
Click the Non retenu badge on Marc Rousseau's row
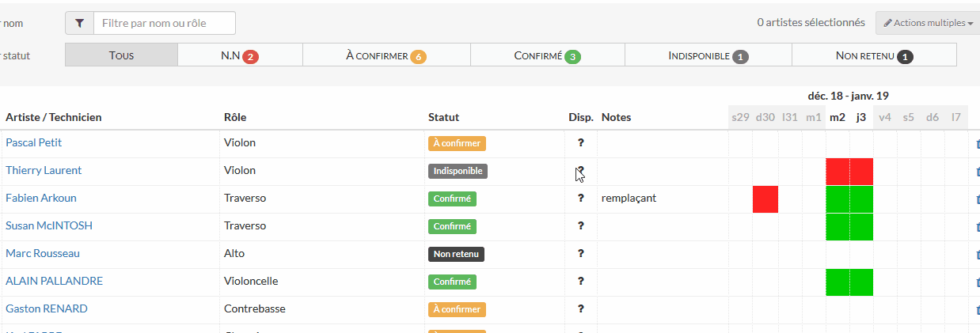point(456,254)
